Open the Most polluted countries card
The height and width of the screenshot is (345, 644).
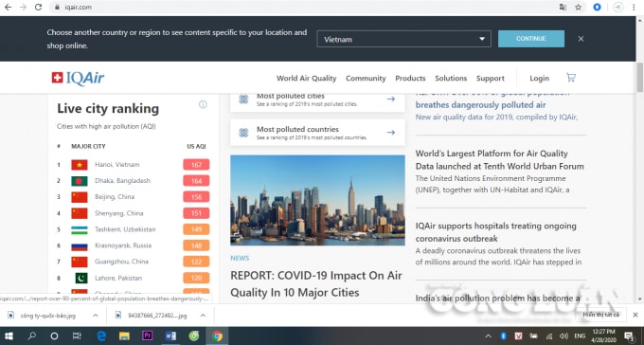click(x=317, y=133)
